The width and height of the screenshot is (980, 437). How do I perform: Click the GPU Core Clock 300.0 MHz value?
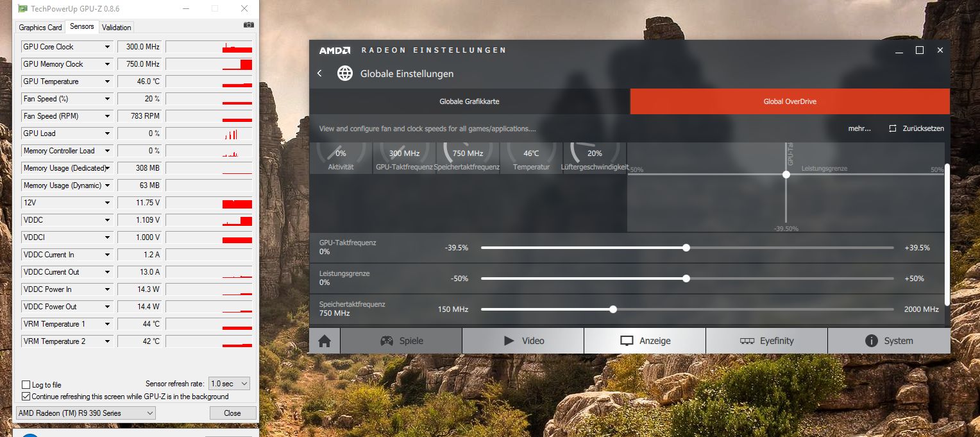139,47
